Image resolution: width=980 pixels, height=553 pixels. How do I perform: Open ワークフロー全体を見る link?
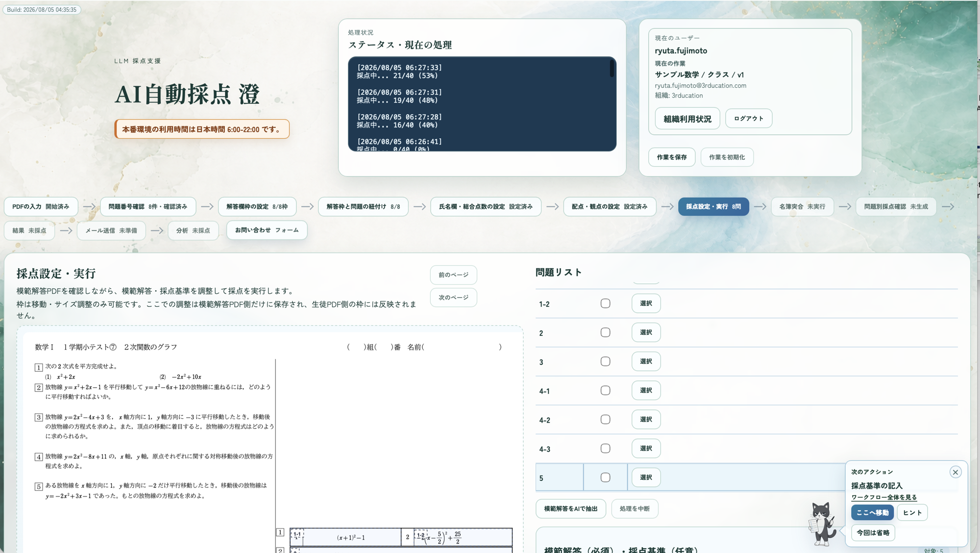[x=884, y=497]
